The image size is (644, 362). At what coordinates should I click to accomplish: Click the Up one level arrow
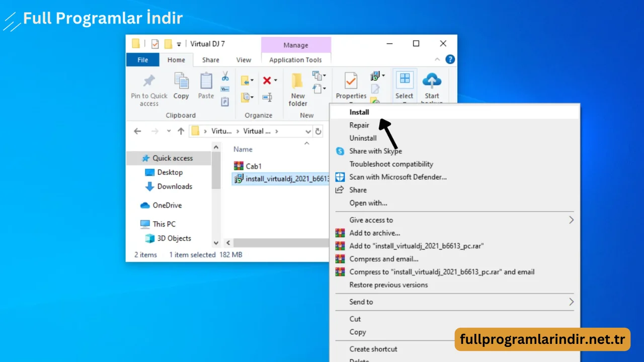click(181, 131)
